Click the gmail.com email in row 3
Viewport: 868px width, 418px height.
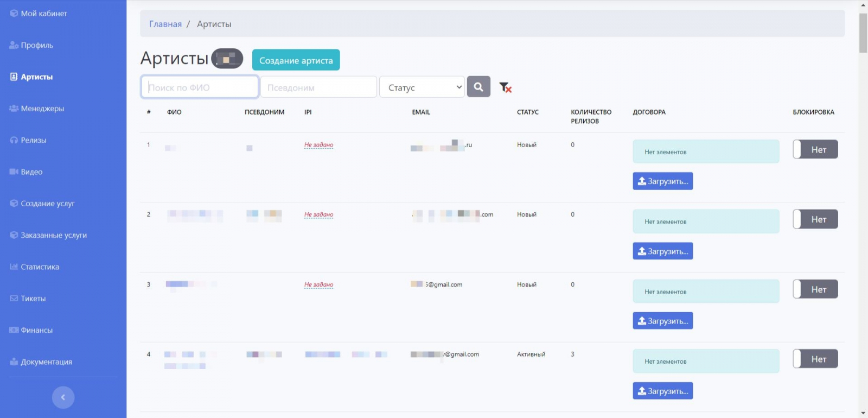437,284
